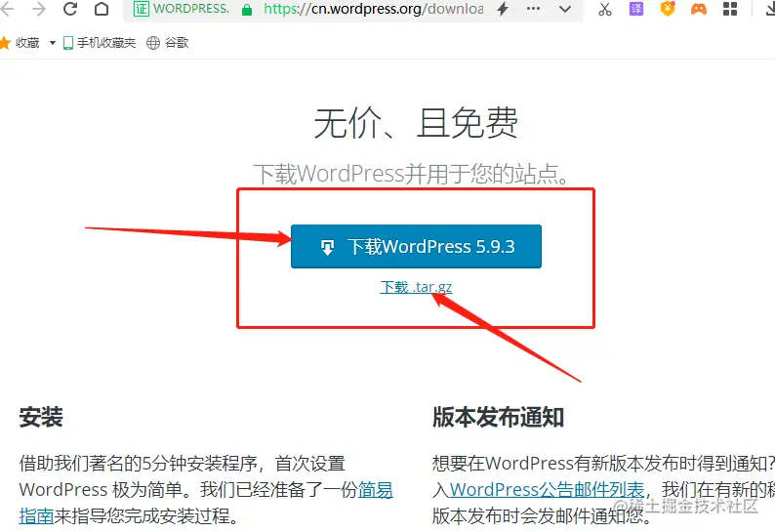Image resolution: width=775 pixels, height=532 pixels.
Task: Open the 手机收藏夹 bookmark folder
Action: pyautogui.click(x=100, y=43)
